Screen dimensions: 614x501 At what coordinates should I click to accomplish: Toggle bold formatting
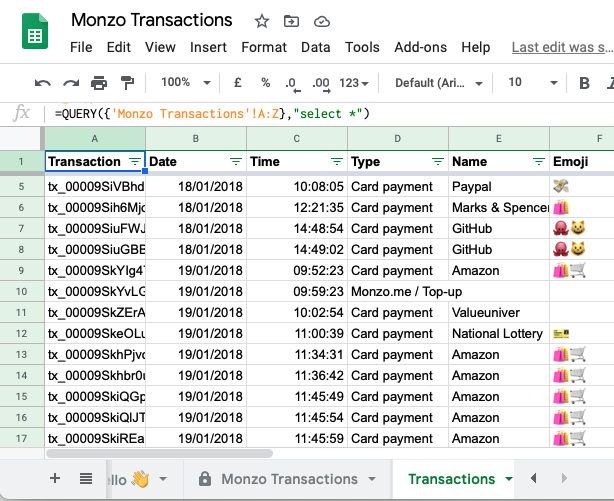[584, 83]
